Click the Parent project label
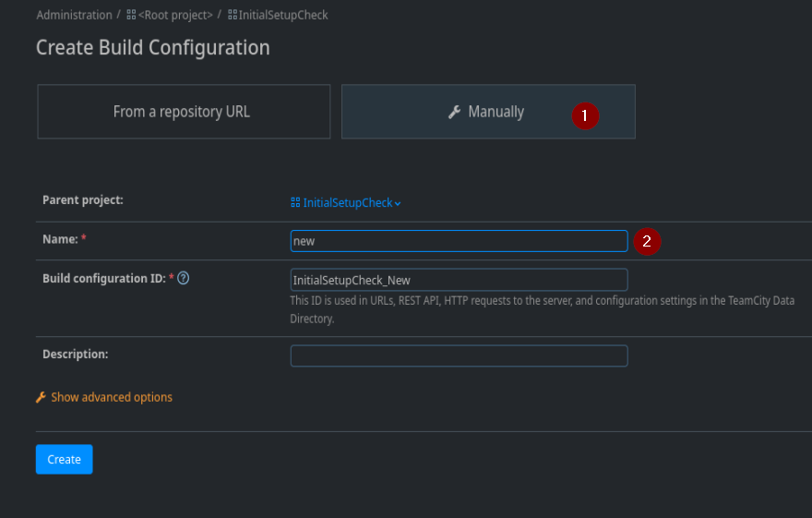The height and width of the screenshot is (518, 812). 83,200
